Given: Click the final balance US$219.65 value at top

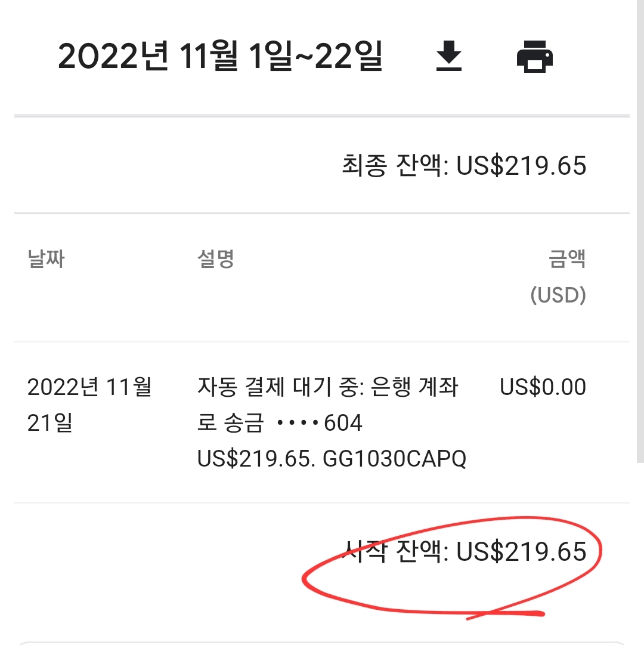Looking at the screenshot, I should [x=521, y=165].
